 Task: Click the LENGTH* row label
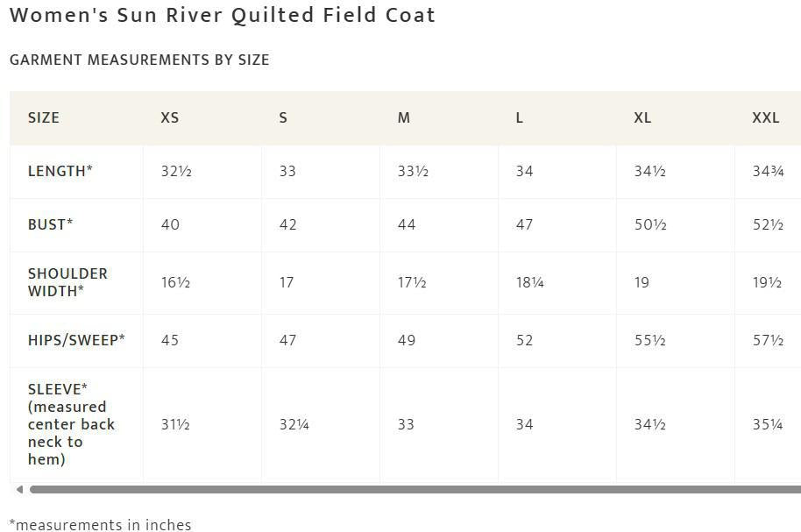60,171
